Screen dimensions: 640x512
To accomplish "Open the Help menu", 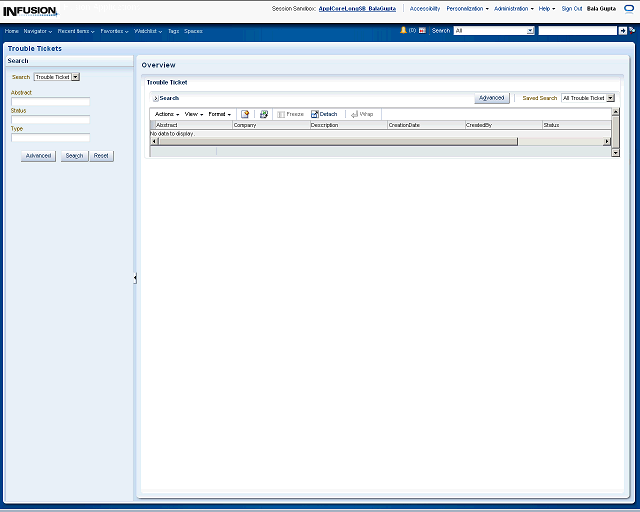I will tap(547, 9).
